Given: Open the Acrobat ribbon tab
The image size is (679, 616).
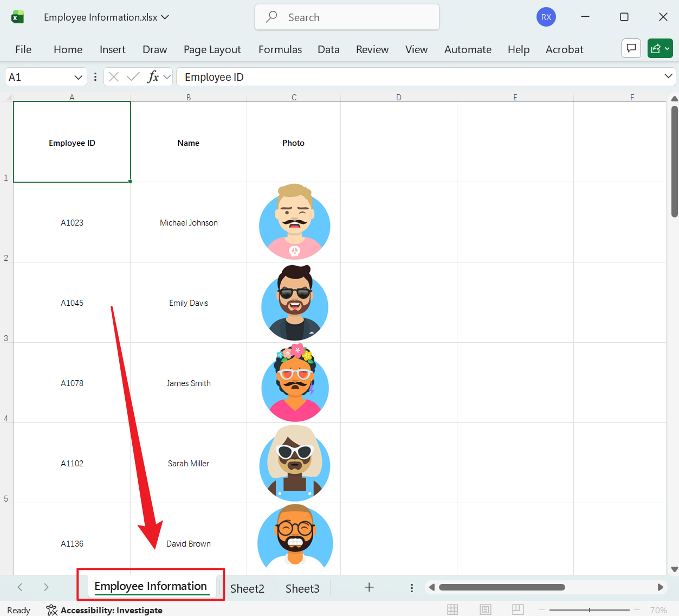Looking at the screenshot, I should (x=564, y=49).
